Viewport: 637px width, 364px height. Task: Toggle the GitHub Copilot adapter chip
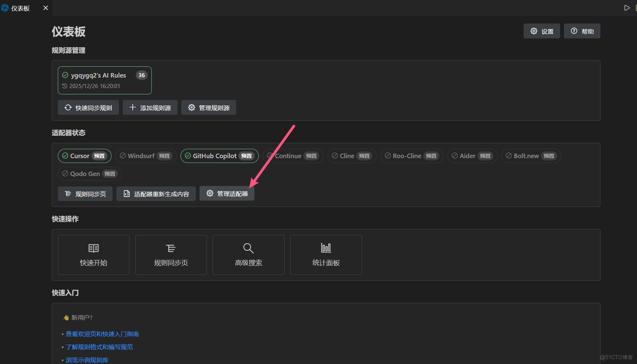[220, 156]
